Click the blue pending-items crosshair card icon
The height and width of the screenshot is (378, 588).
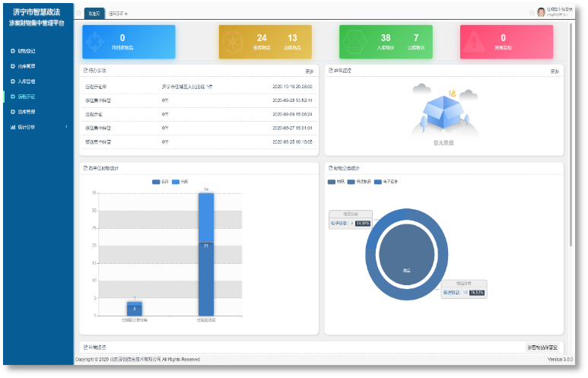(95, 42)
